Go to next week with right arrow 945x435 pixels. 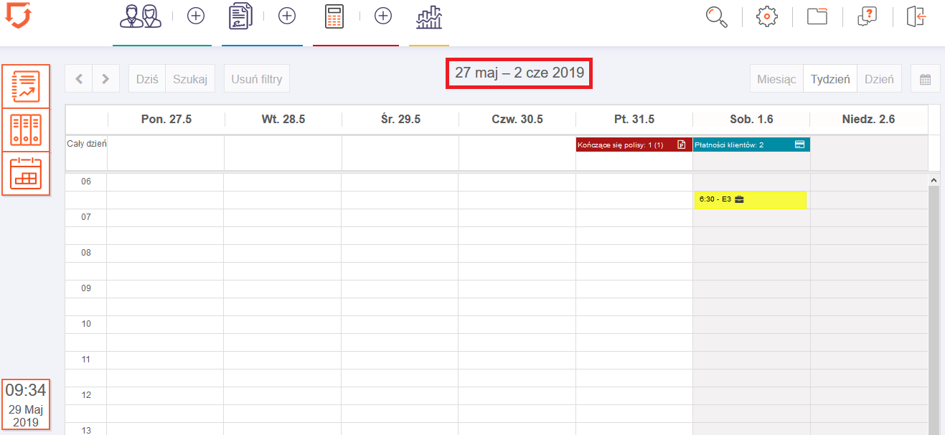tap(106, 79)
